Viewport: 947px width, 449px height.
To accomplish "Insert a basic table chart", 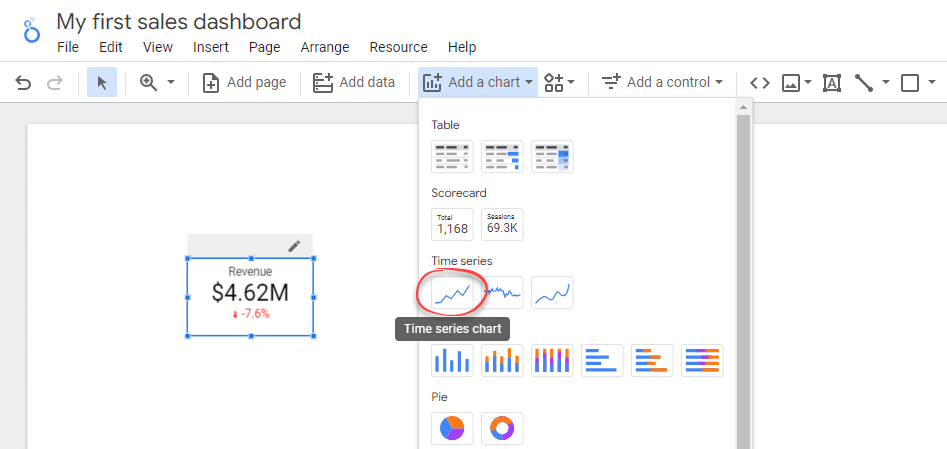I will (452, 157).
